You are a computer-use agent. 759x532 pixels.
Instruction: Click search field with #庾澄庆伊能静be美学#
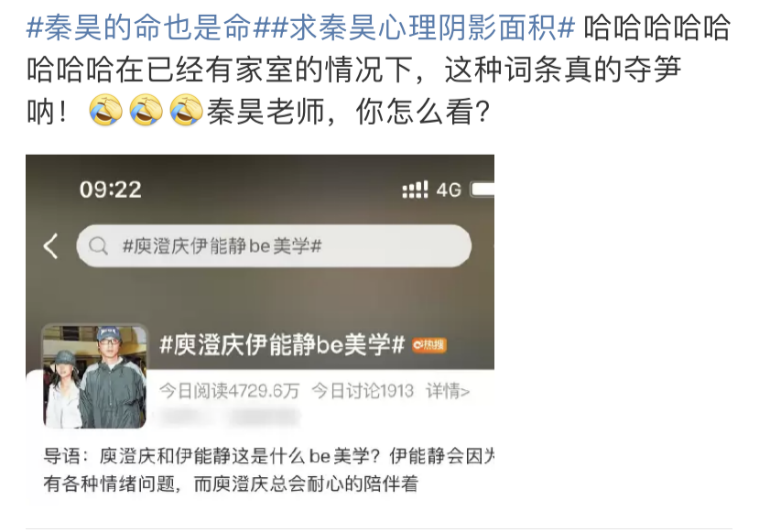coord(274,246)
